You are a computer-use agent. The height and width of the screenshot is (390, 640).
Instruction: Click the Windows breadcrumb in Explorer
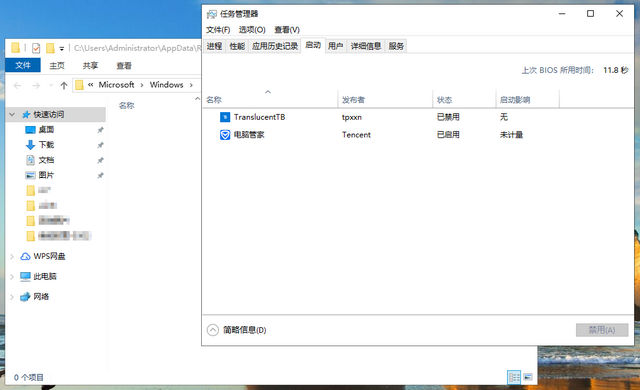coord(166,85)
